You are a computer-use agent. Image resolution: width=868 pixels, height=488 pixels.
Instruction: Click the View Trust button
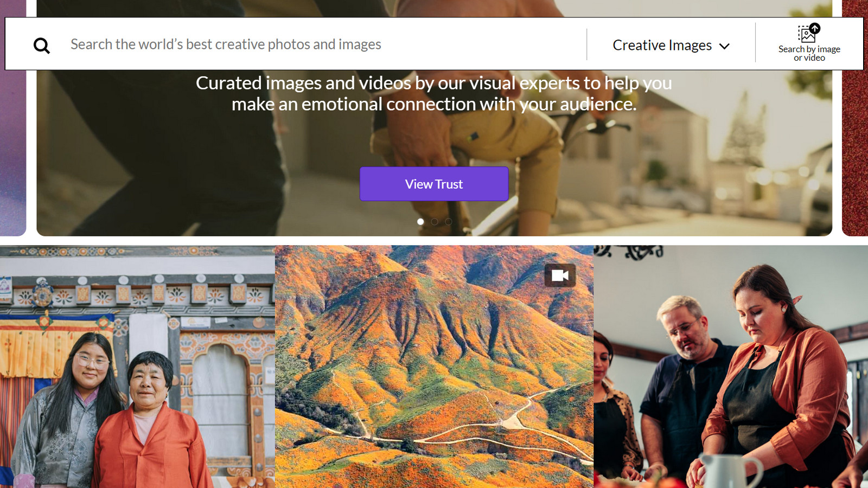click(x=434, y=184)
